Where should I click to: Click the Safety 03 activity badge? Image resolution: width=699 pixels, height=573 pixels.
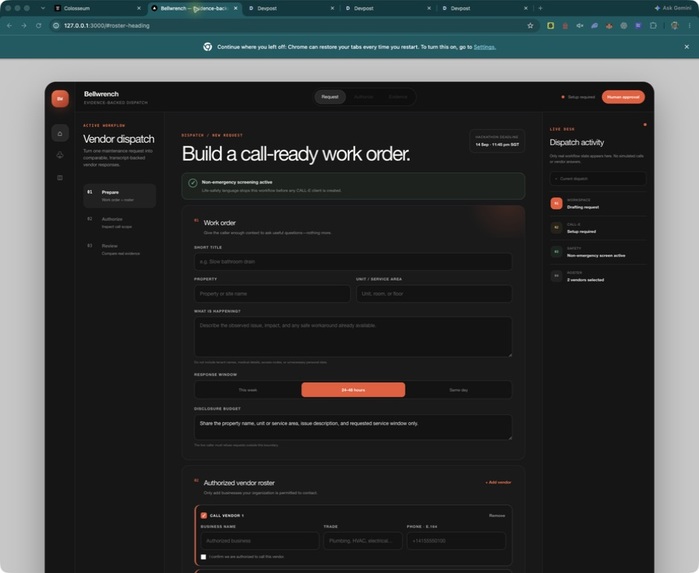[556, 251]
